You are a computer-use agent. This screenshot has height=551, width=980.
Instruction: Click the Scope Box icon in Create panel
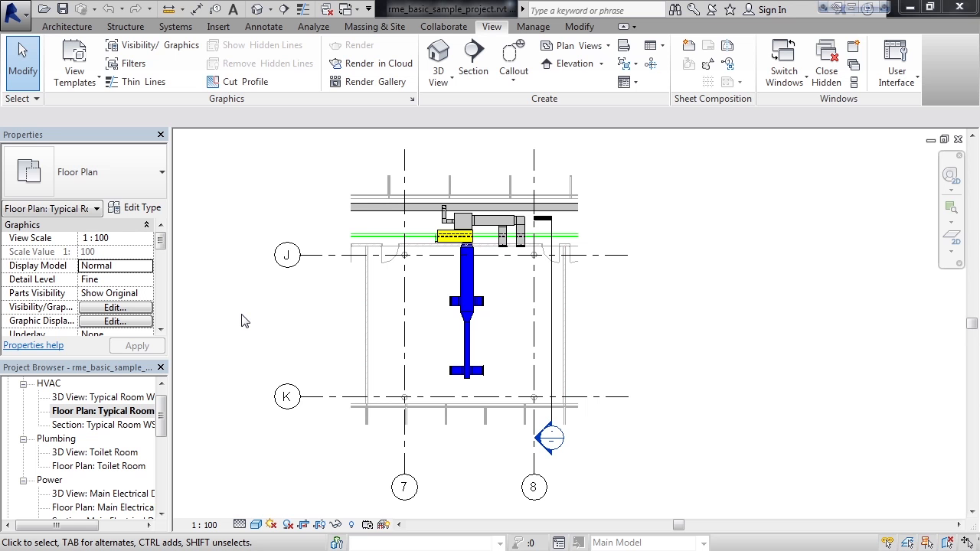click(x=650, y=64)
